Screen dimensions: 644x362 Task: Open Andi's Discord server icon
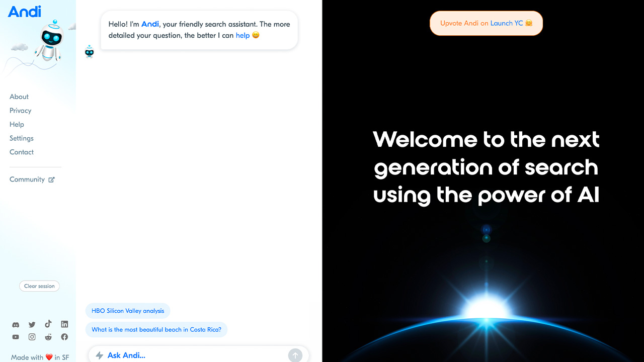pyautogui.click(x=16, y=324)
